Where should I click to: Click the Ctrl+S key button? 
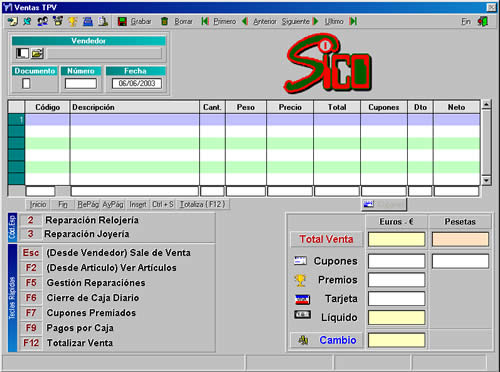pyautogui.click(x=163, y=204)
